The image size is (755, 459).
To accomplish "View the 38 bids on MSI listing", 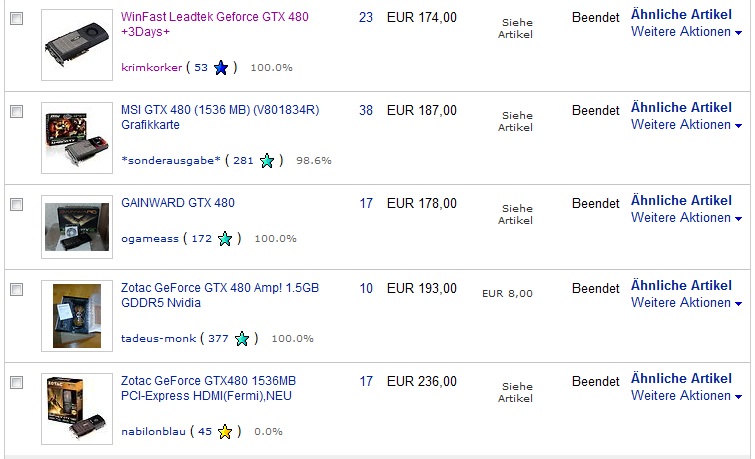I will click(x=366, y=110).
